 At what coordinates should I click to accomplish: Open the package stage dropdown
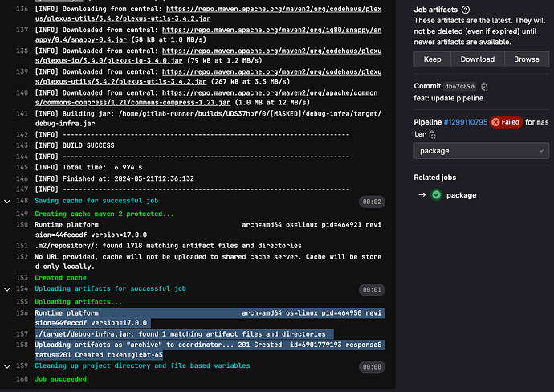[481, 151]
